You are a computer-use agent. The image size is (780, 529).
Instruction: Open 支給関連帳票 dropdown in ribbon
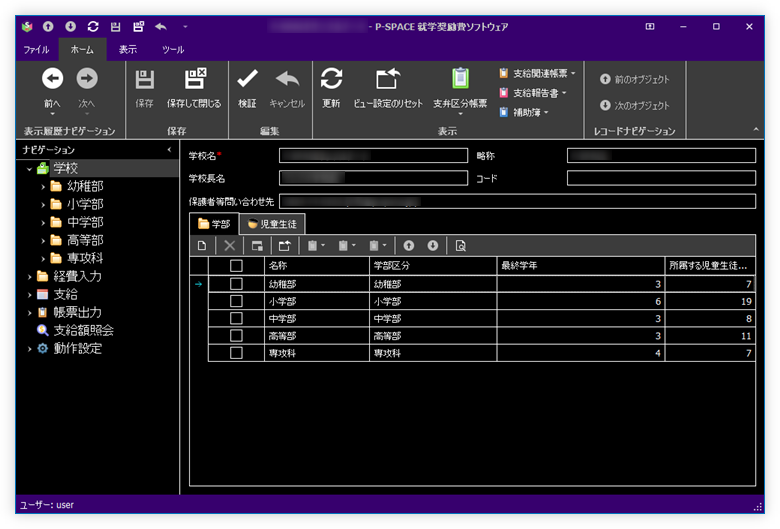coord(537,74)
